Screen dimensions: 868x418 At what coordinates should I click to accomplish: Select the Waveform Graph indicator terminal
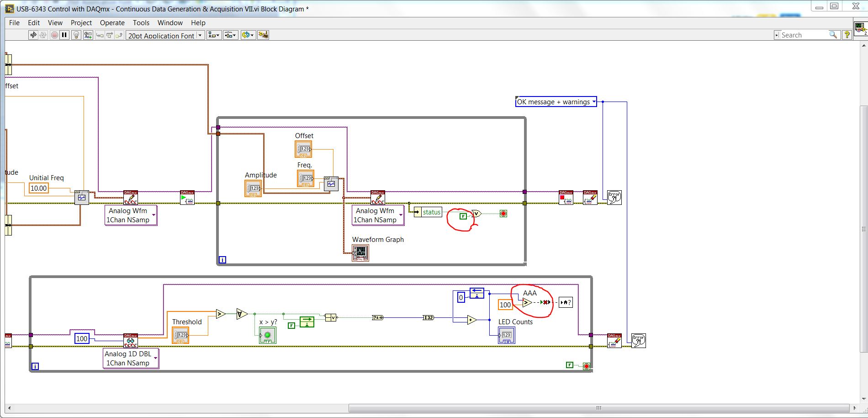[360, 253]
